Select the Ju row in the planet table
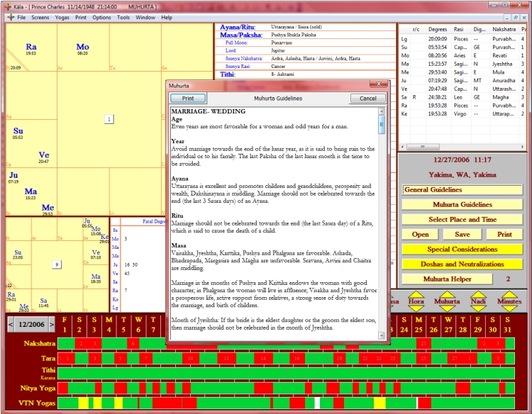 tap(462, 80)
